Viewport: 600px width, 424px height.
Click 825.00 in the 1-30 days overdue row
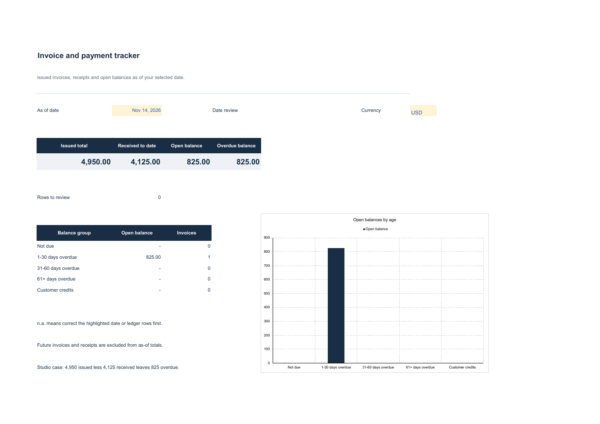tap(153, 257)
